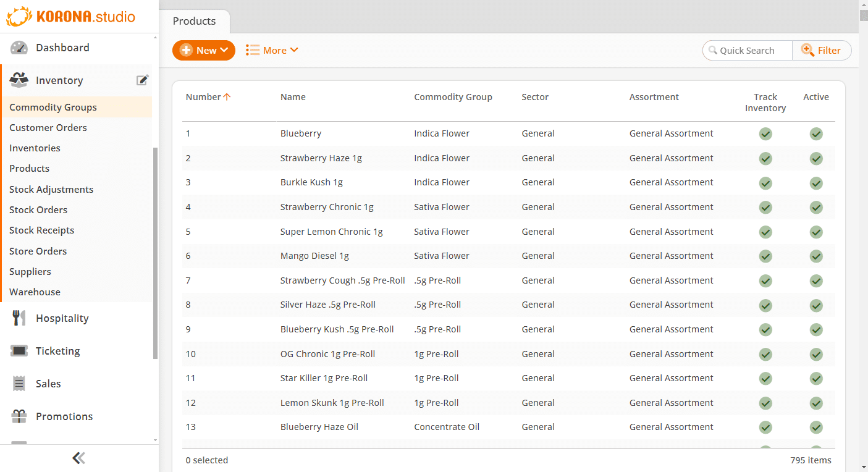Click the Strawberry Cough .5g Pre-Roll name
Viewport: 868px width, 472px height.
[x=342, y=280]
